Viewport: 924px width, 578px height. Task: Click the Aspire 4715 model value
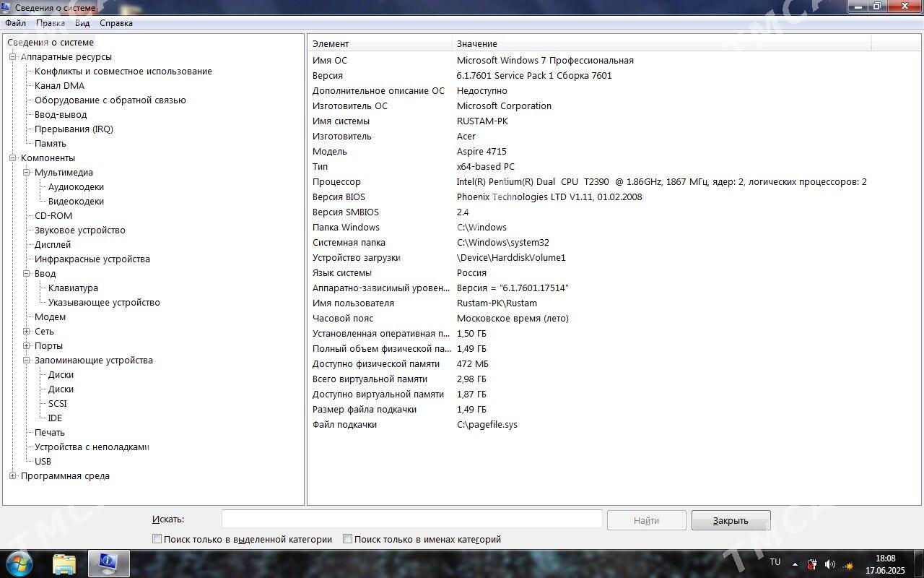481,152
